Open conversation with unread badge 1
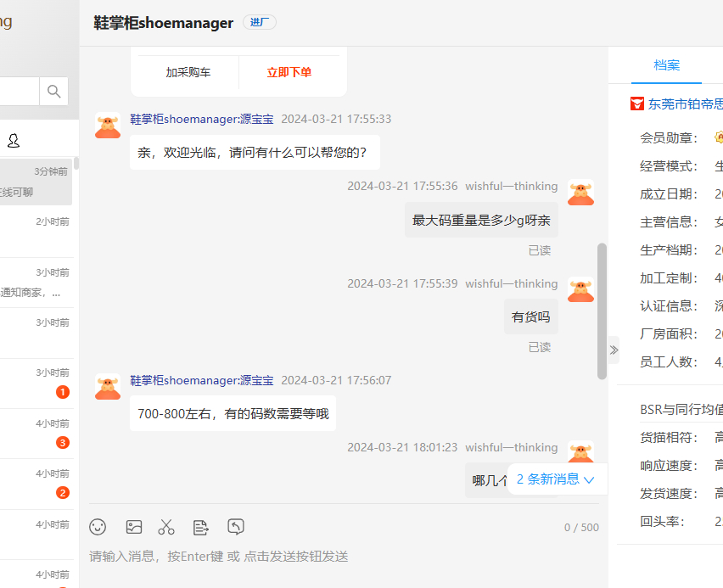The height and width of the screenshot is (588, 723). tap(36, 384)
